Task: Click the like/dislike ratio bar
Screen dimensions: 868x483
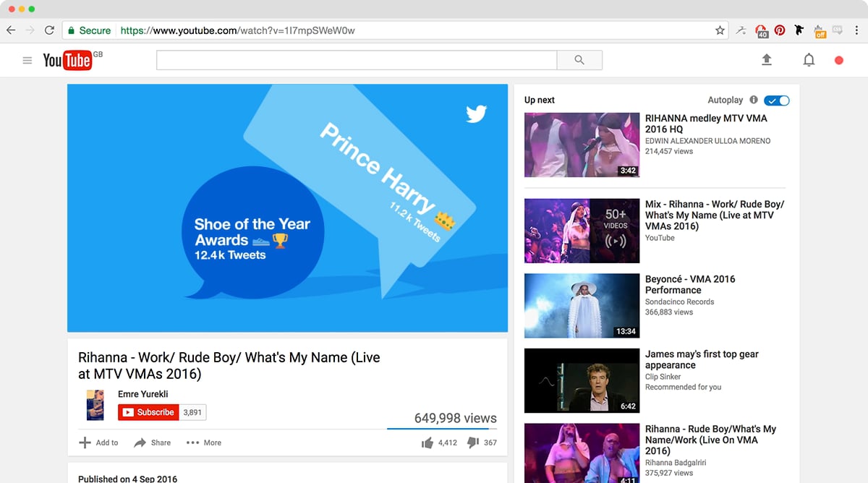Action: pos(442,429)
